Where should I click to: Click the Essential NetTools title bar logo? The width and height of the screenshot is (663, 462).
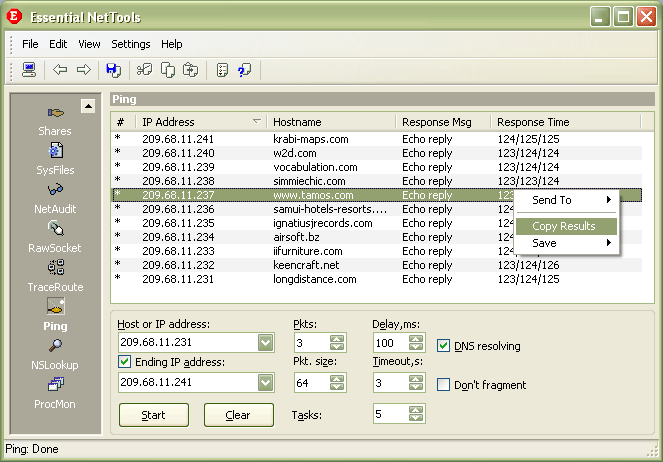pos(14,16)
